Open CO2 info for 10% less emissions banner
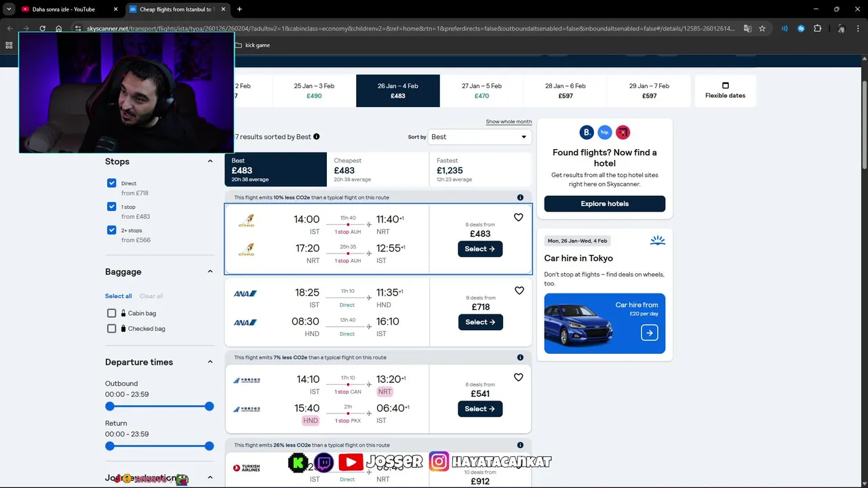This screenshot has height=488, width=868. point(520,197)
